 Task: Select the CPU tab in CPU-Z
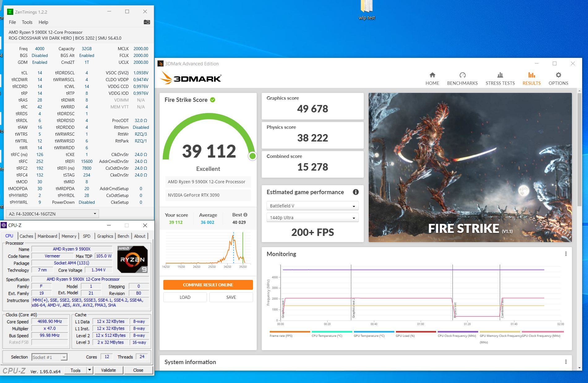(x=9, y=236)
